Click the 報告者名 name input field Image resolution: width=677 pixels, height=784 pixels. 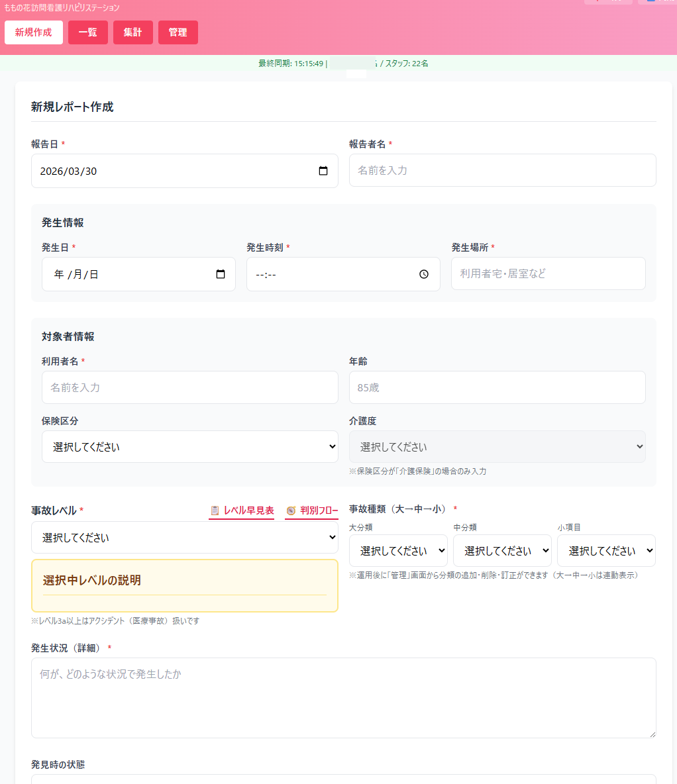(502, 171)
